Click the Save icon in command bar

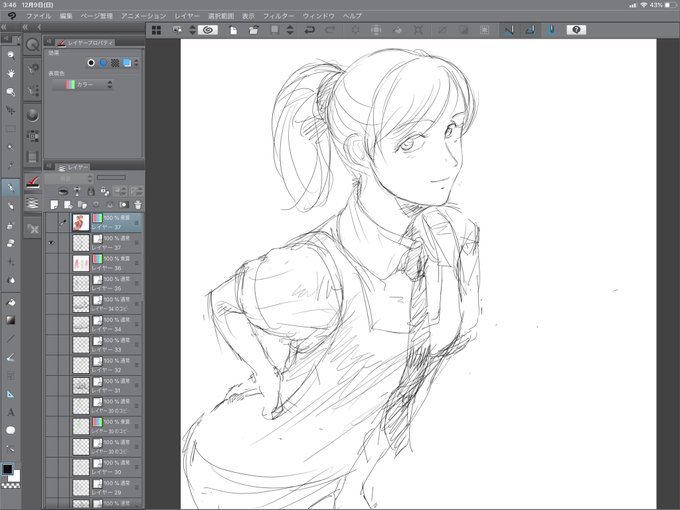tap(275, 30)
